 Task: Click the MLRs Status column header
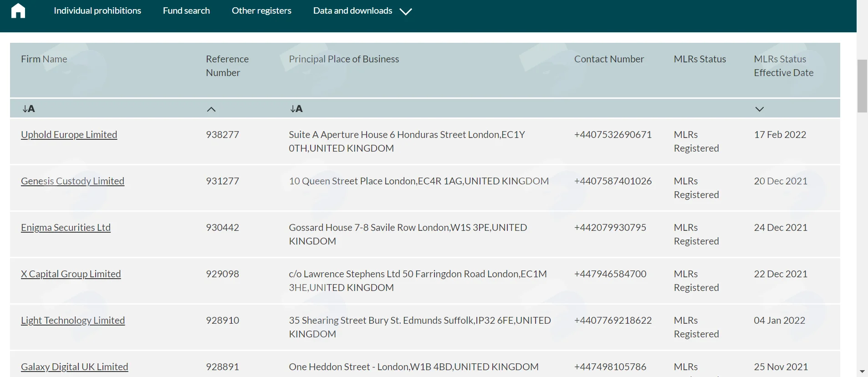click(x=700, y=59)
